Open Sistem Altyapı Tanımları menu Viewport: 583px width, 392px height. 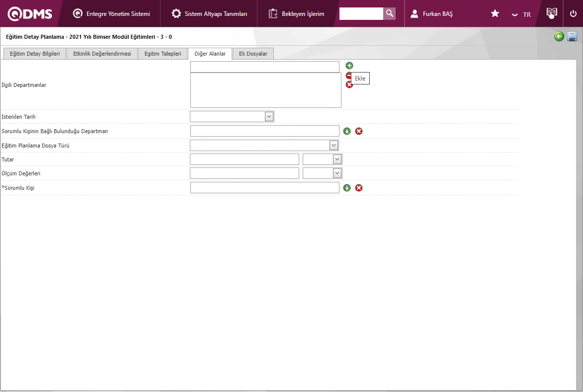point(209,14)
